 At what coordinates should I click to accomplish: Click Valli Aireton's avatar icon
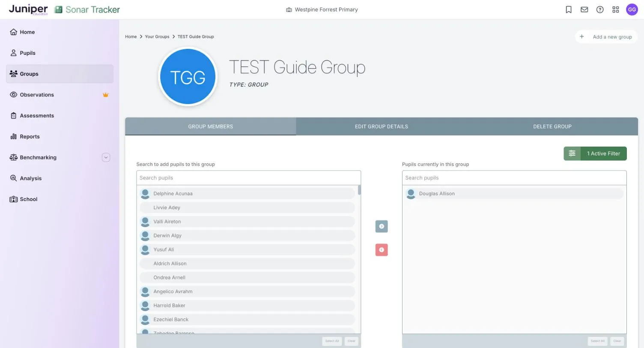145,222
